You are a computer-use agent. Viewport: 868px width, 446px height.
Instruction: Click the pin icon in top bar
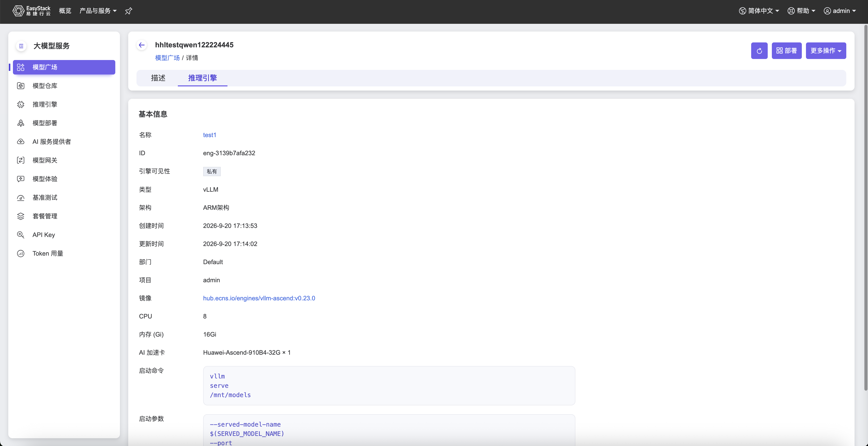coord(128,11)
